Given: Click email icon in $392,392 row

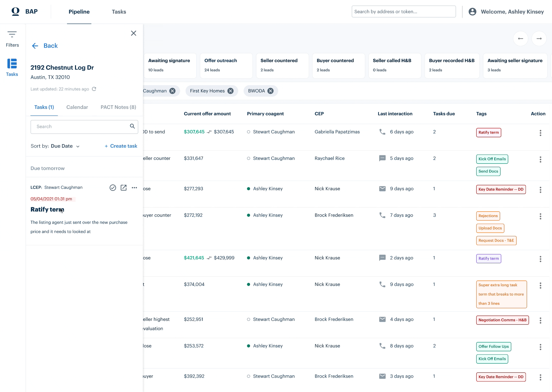Looking at the screenshot, I should (x=382, y=376).
